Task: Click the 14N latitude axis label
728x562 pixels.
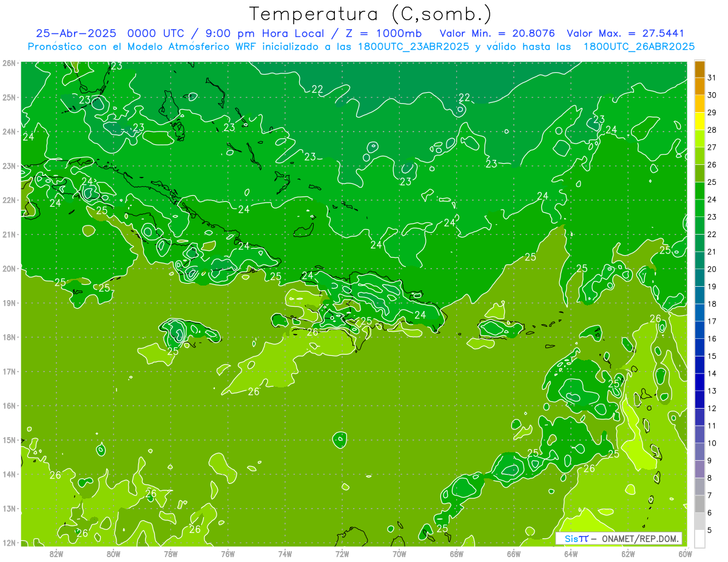Action: 9,474
